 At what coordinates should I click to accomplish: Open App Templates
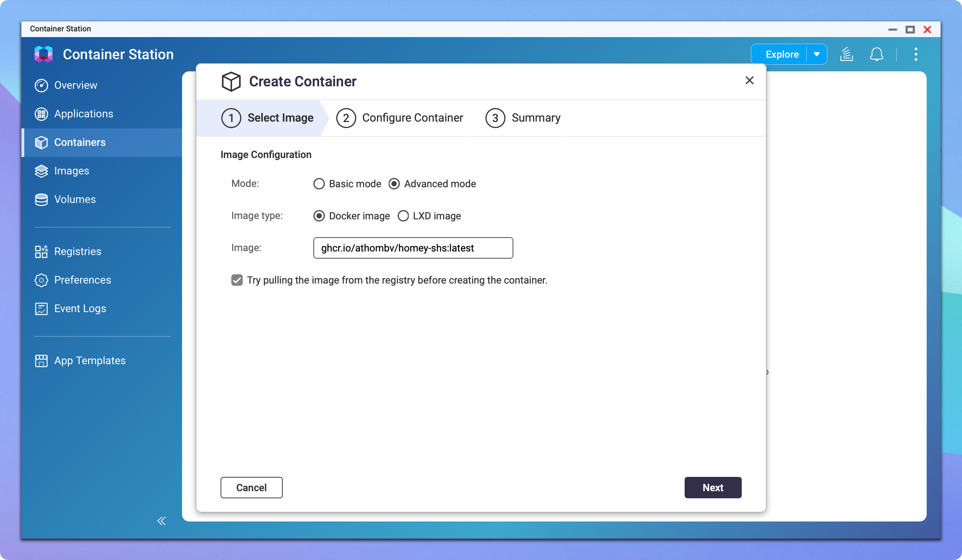click(90, 361)
